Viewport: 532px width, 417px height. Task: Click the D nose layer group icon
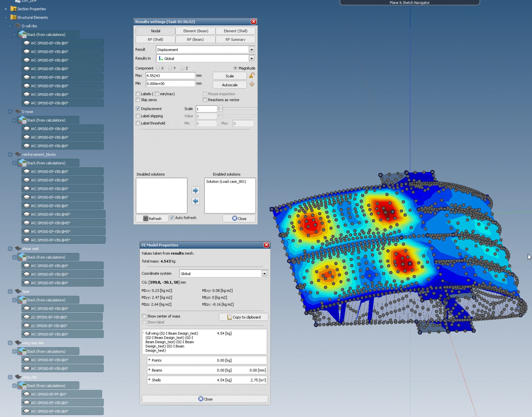18,111
